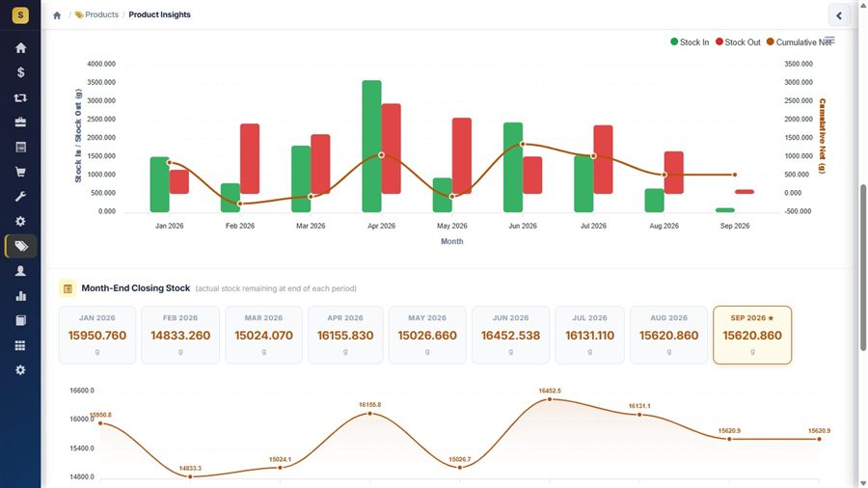868x488 pixels.
Task: Open the briefcase sidebar icon
Action: (x=20, y=122)
